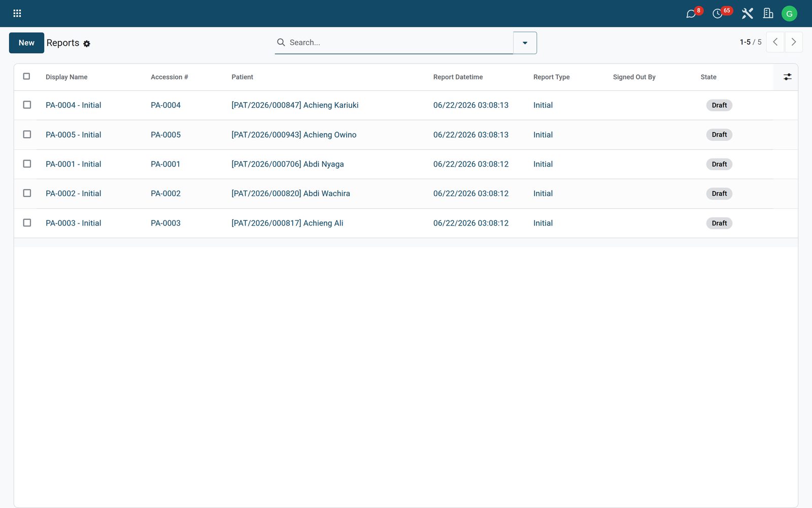Sort by Display Name column header
The height and width of the screenshot is (508, 812).
66,77
